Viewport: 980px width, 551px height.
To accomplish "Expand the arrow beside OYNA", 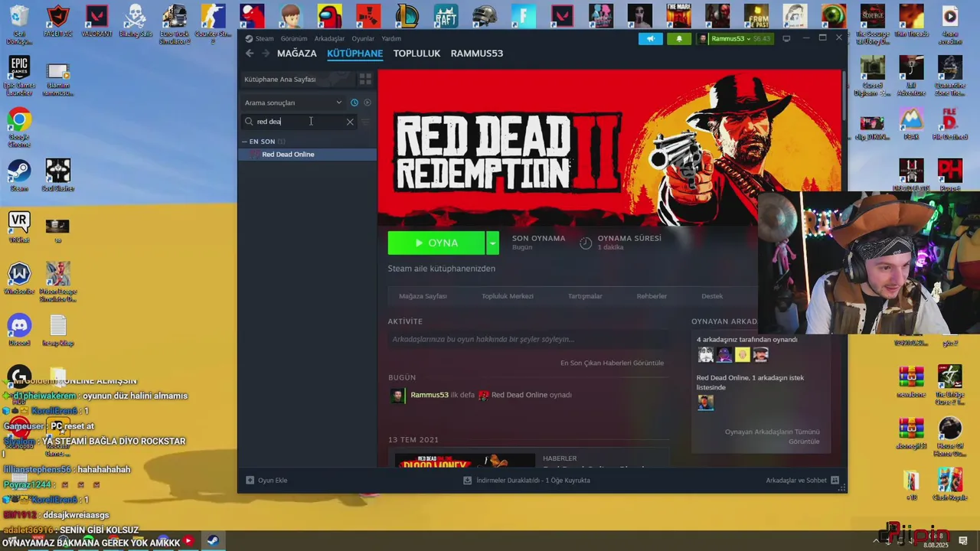I will coord(492,243).
